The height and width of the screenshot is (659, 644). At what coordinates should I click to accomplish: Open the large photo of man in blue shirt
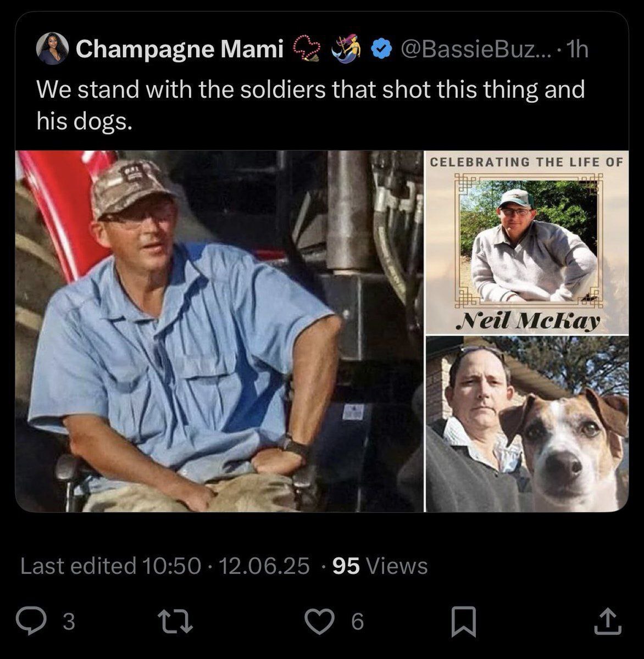point(219,331)
